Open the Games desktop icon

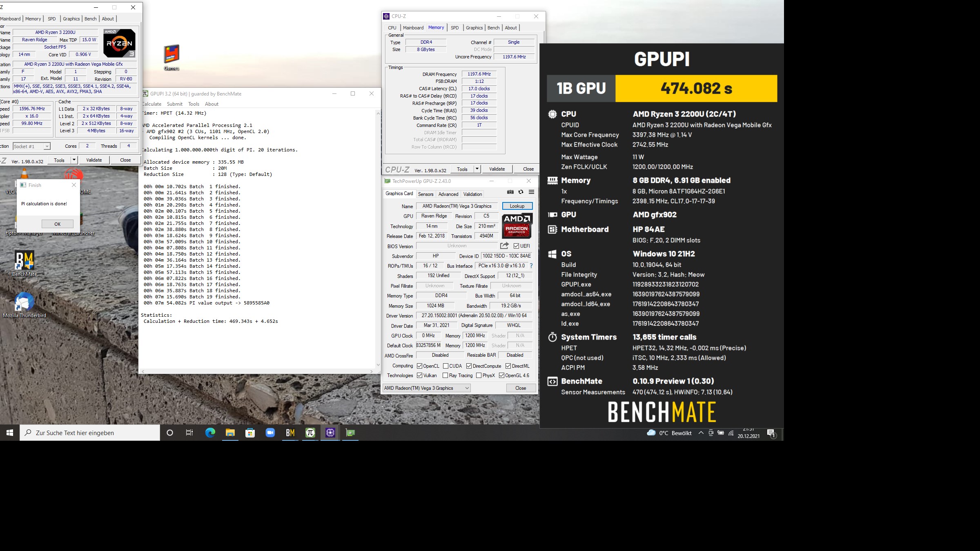point(171,57)
